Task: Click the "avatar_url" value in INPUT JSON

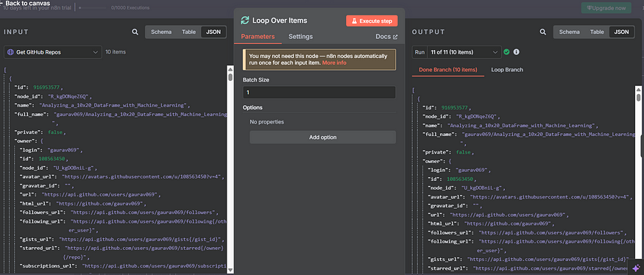Action: (143, 177)
